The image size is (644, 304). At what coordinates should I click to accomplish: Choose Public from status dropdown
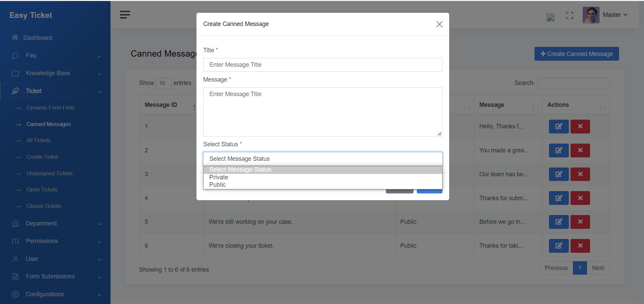point(218,185)
